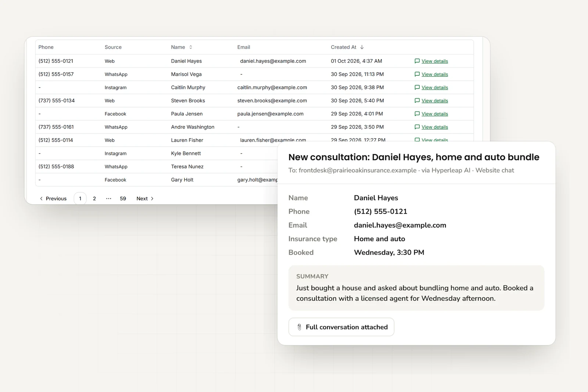
Task: Go to the Next page
Action: [145, 198]
